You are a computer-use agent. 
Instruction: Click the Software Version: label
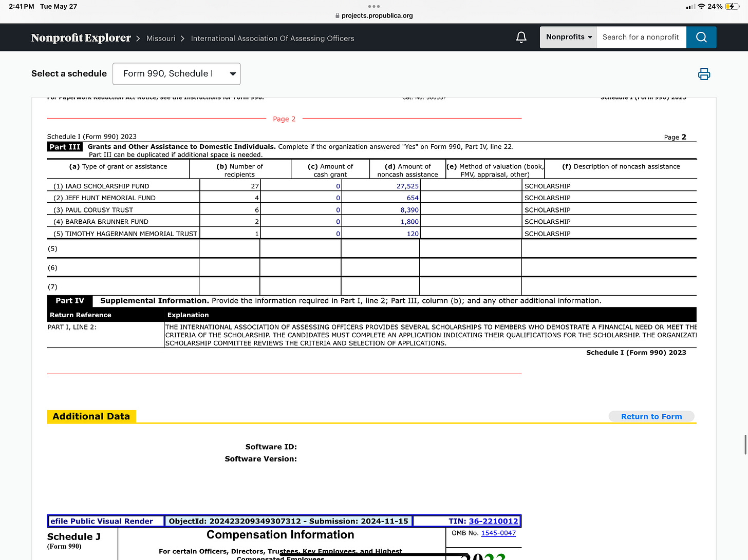coord(260,459)
